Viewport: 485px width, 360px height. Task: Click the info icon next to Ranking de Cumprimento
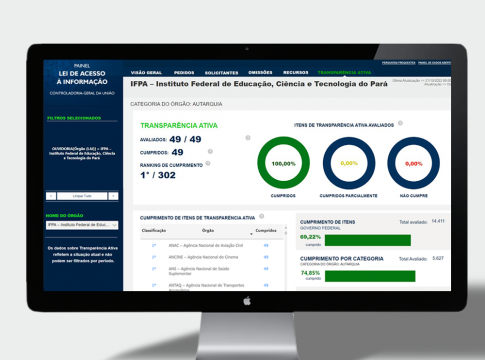point(208,163)
